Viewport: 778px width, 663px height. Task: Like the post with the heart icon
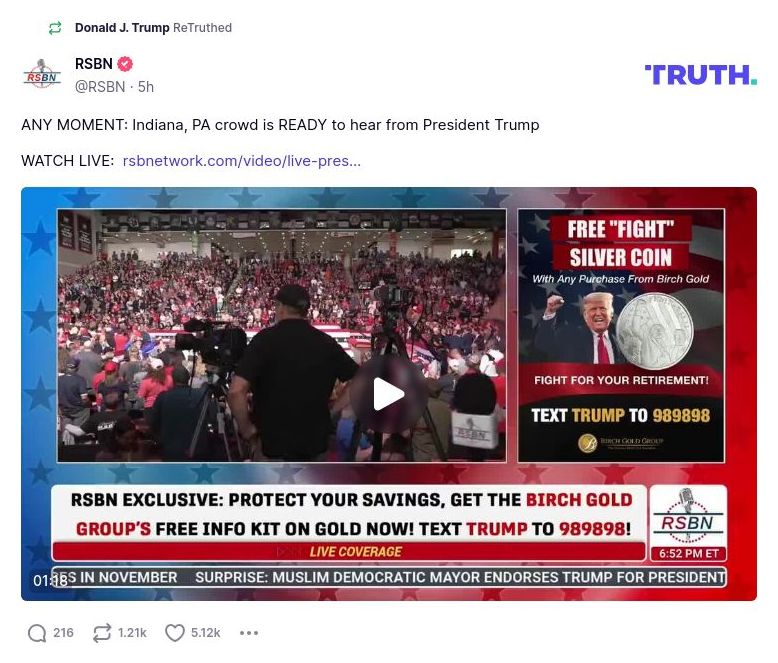pos(175,633)
